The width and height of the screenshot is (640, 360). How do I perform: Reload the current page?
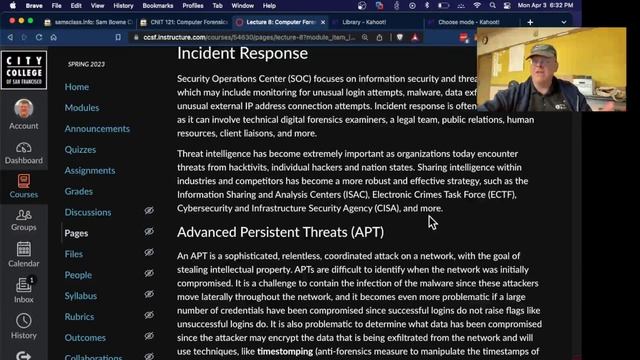click(39, 37)
